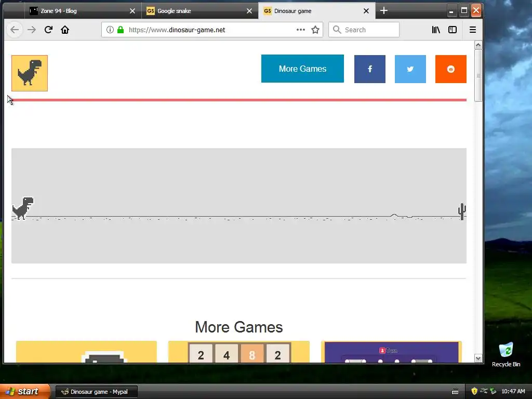Click the More Games header button
Image resolution: width=532 pixels, height=399 pixels.
(x=302, y=69)
